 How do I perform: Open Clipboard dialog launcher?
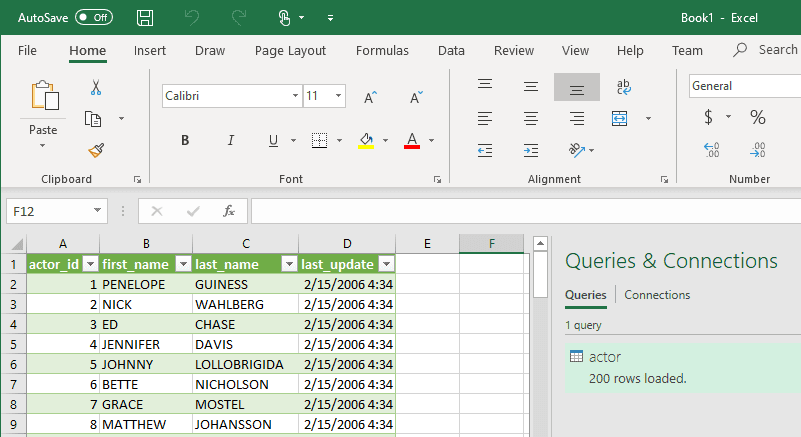[x=137, y=179]
